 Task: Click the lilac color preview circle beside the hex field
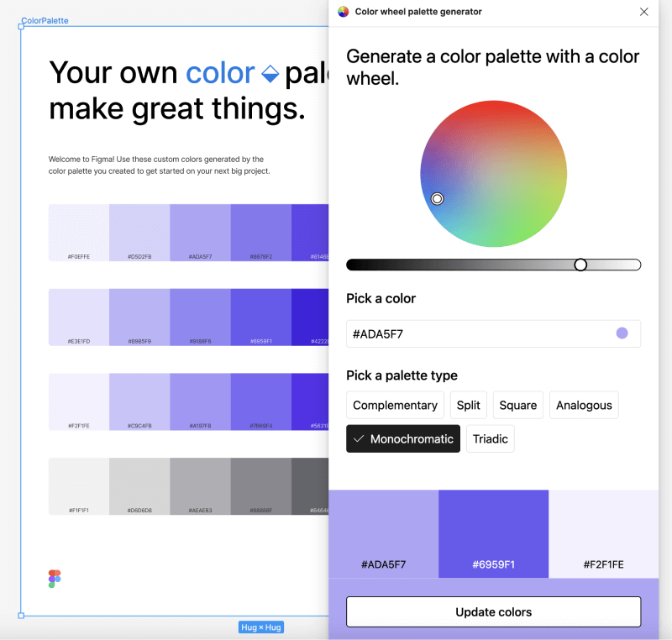click(x=622, y=333)
